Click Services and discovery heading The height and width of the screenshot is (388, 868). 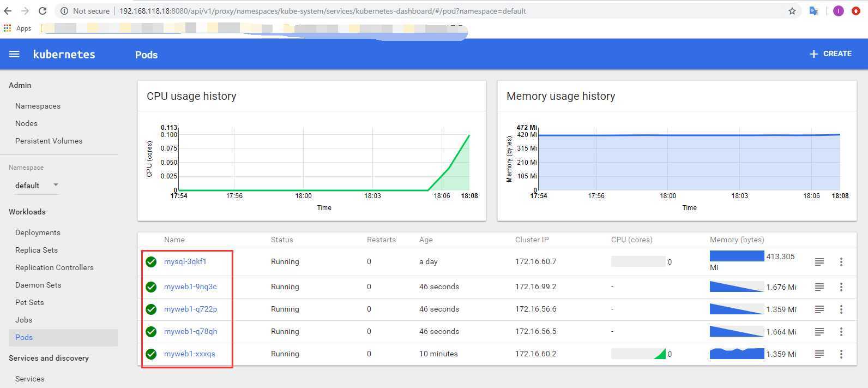click(x=49, y=358)
